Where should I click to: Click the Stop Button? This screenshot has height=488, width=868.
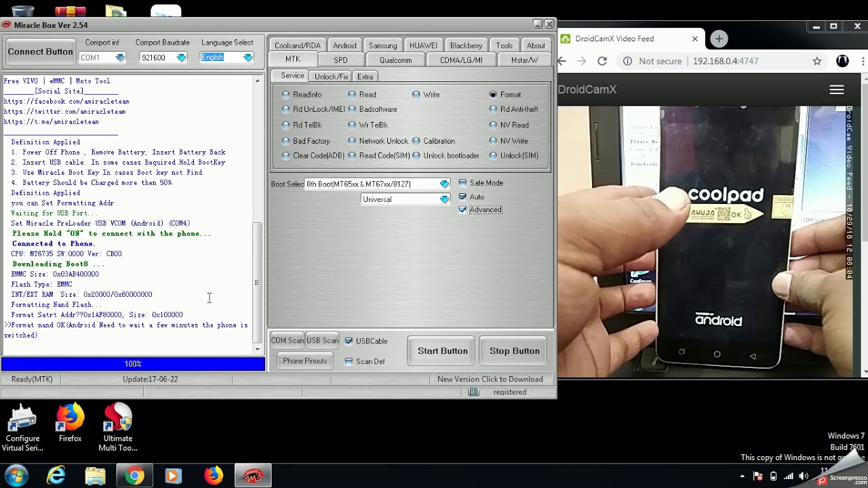[x=514, y=350]
